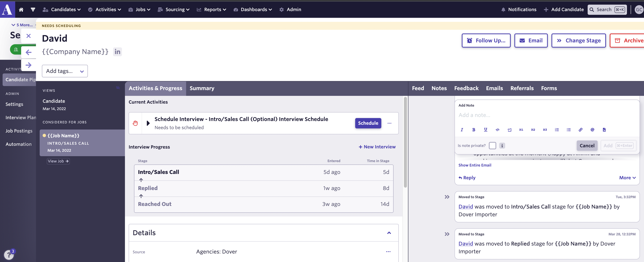Click the @ mention icon
This screenshot has height=262, width=644.
click(x=592, y=130)
